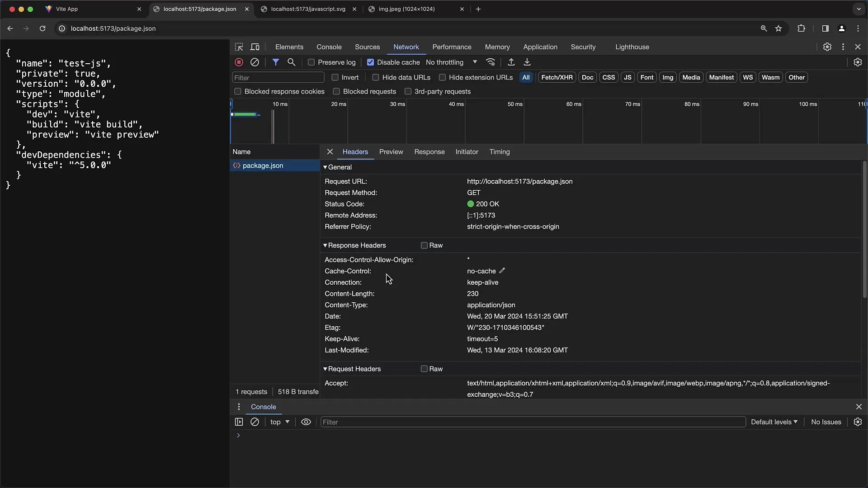Collapse the Response Headers section
The width and height of the screenshot is (868, 488).
(x=325, y=245)
